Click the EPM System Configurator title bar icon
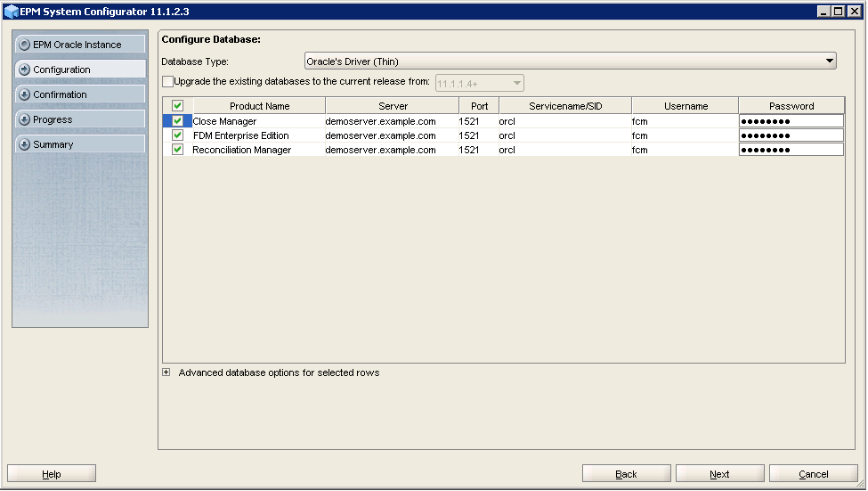Screen dimensions: 868x491 [x=11, y=12]
